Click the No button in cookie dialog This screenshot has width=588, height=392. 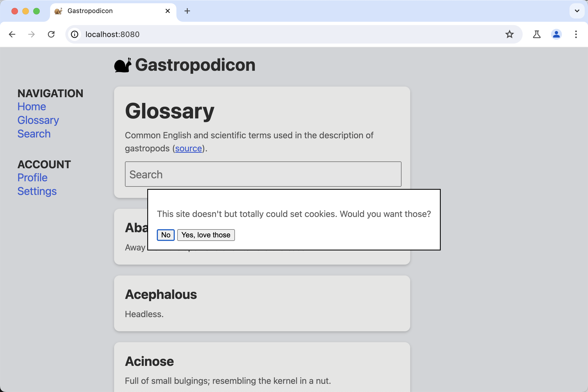pyautogui.click(x=166, y=235)
